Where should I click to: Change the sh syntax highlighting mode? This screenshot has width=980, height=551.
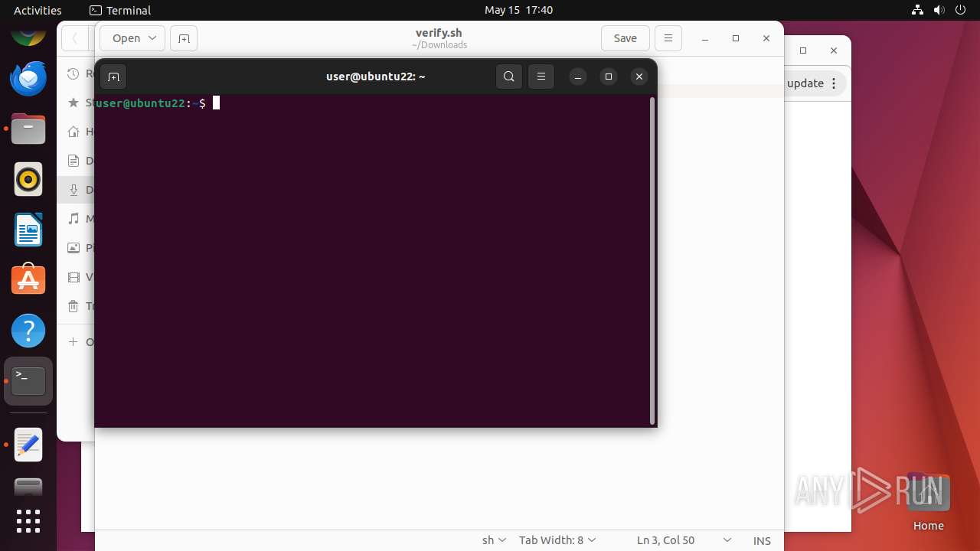click(x=494, y=540)
